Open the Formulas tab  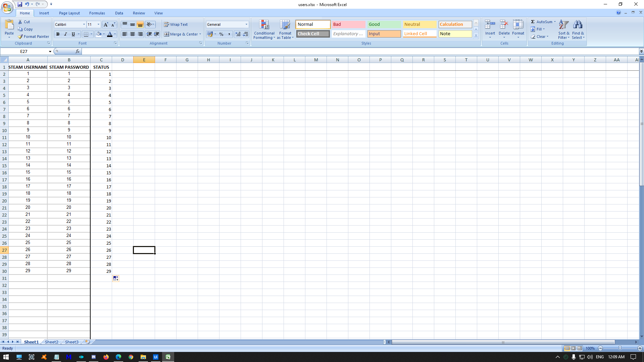tap(97, 13)
